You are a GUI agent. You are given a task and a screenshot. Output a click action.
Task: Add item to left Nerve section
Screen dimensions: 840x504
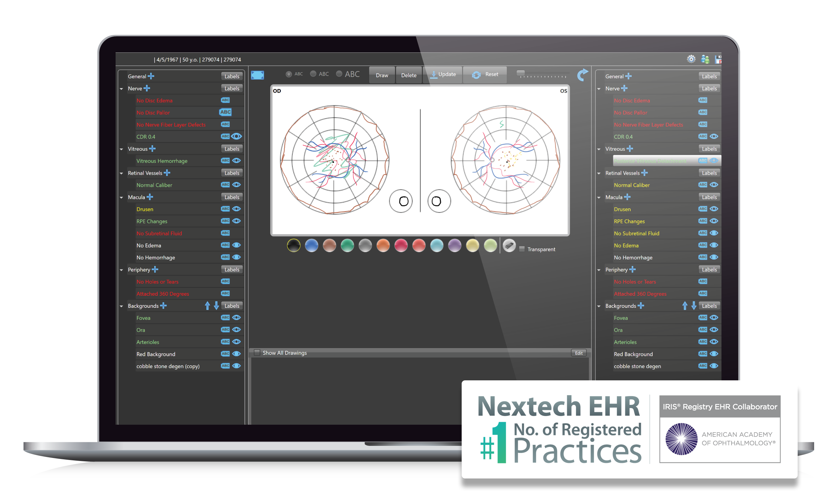point(147,88)
